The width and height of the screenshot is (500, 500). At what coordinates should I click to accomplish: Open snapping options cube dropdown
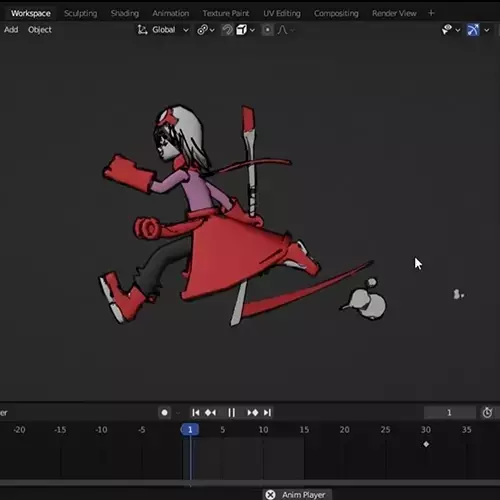245,30
